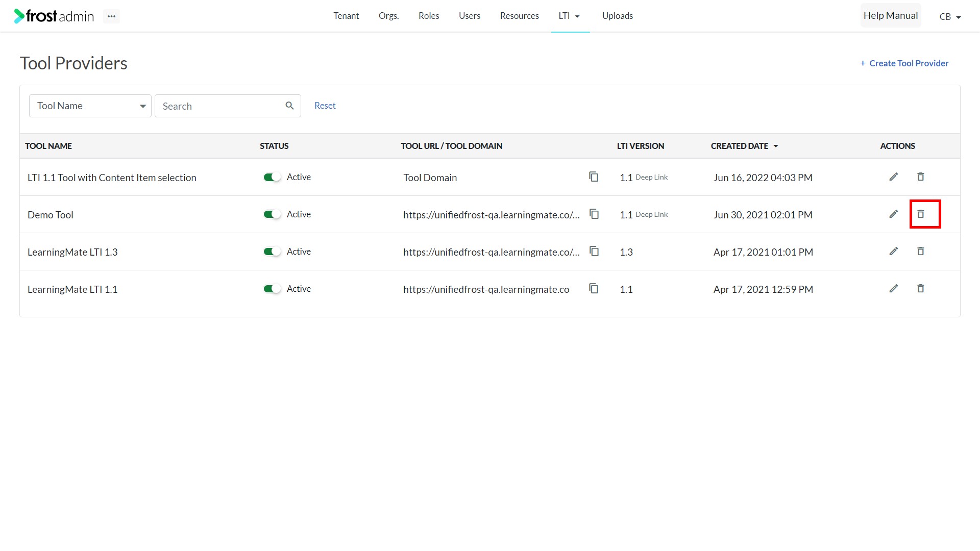Select the Demo Tool name cell
The image size is (980, 551).
tap(50, 215)
